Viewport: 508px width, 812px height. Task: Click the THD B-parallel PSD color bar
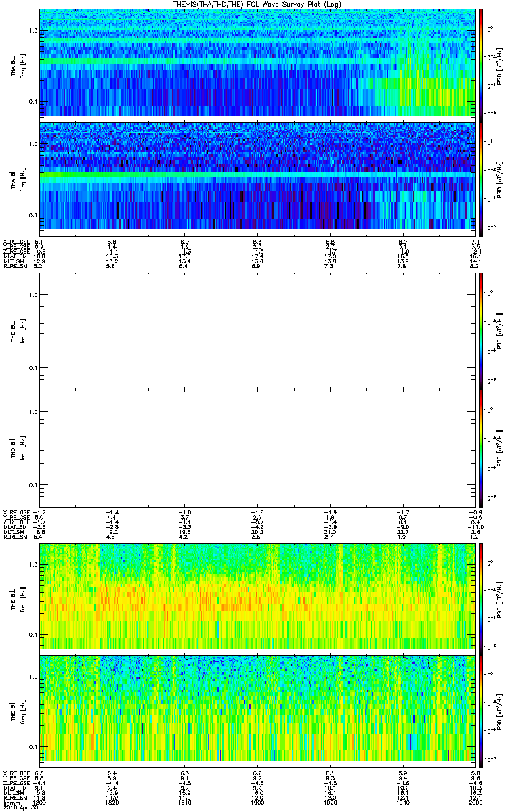pos(481,448)
